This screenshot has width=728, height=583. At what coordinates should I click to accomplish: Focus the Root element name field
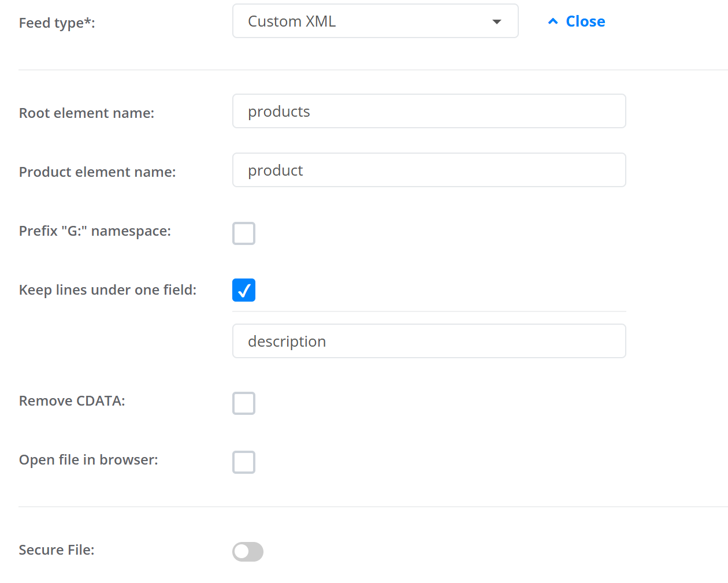point(429,111)
